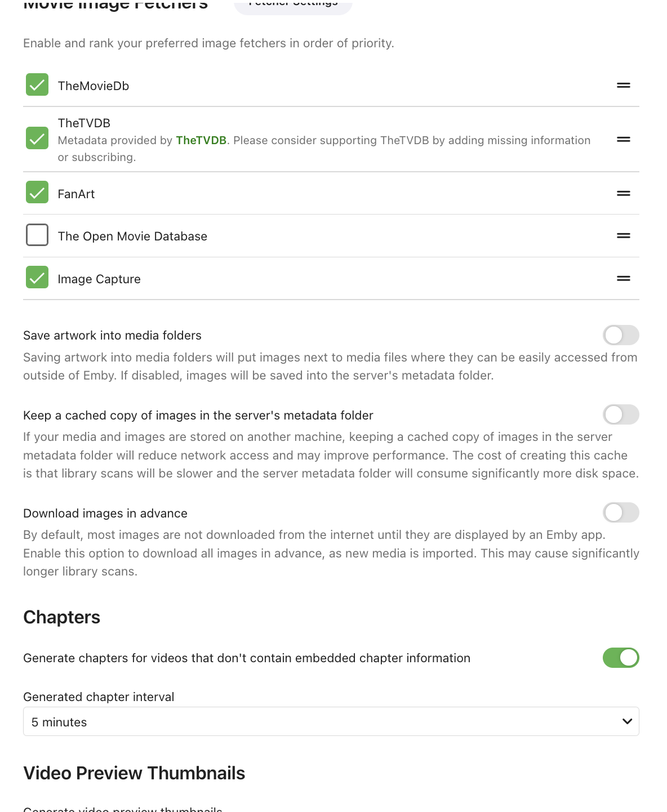The width and height of the screenshot is (667, 812).
Task: Click The Open Movie Database label
Action: pos(132,237)
